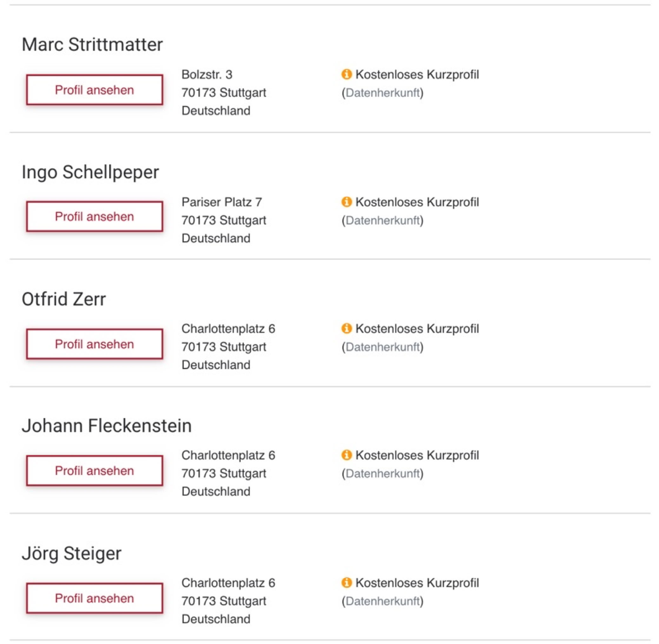Select Datenherkunft link under Jörg Steiger
659x644 pixels.
[383, 601]
